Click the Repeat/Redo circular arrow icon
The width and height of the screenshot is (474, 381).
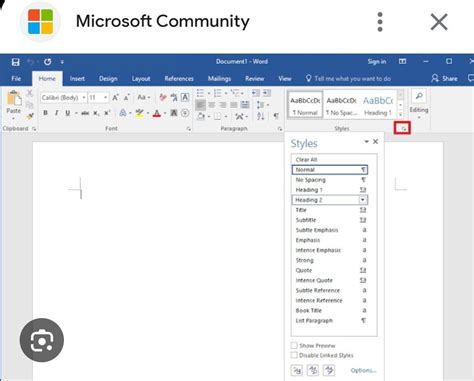[48, 62]
